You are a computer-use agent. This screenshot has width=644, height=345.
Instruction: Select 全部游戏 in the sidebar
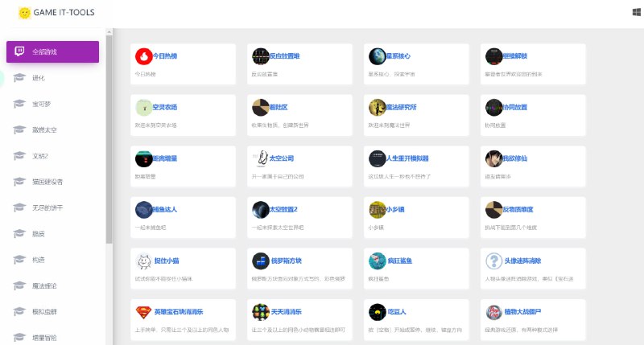coord(52,51)
